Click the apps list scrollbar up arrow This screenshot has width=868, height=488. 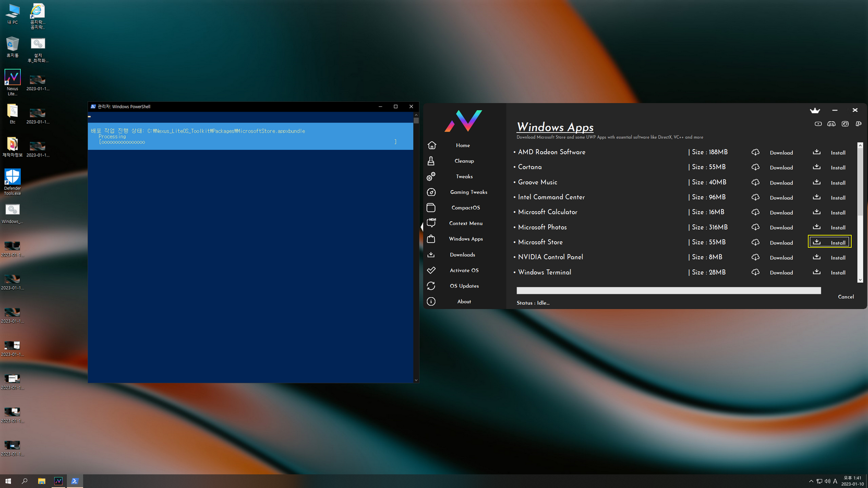[x=860, y=145]
